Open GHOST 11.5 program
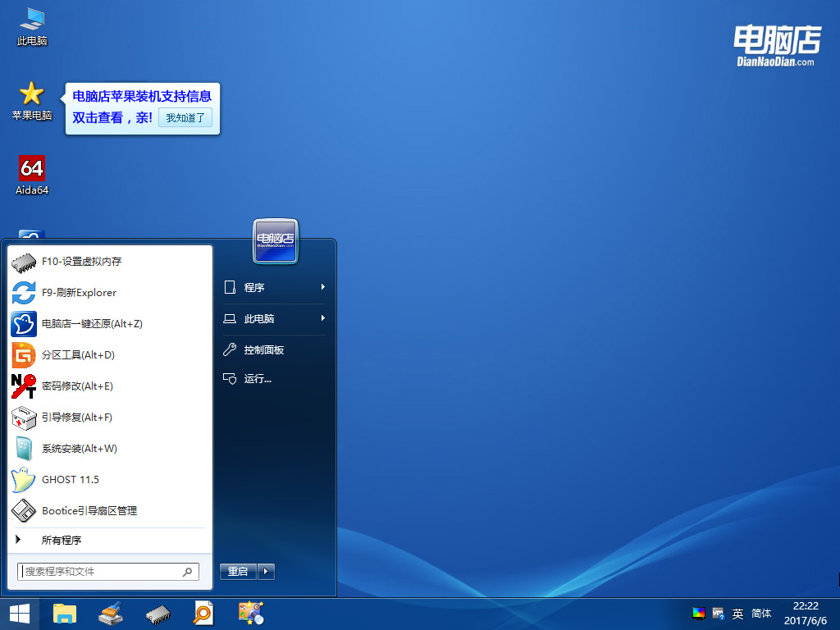 pos(110,479)
